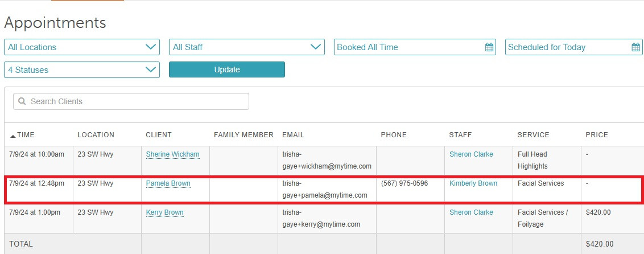This screenshot has height=254, width=644.
Task: Click the TOTAL row label
Action: click(x=21, y=244)
